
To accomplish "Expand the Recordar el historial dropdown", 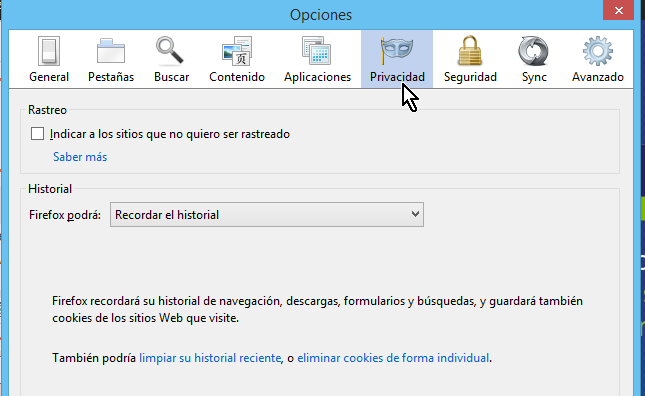I will point(267,214).
